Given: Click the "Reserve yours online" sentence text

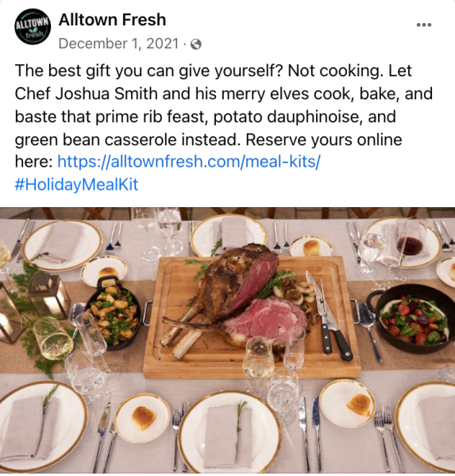Looking at the screenshot, I should click(x=324, y=140).
